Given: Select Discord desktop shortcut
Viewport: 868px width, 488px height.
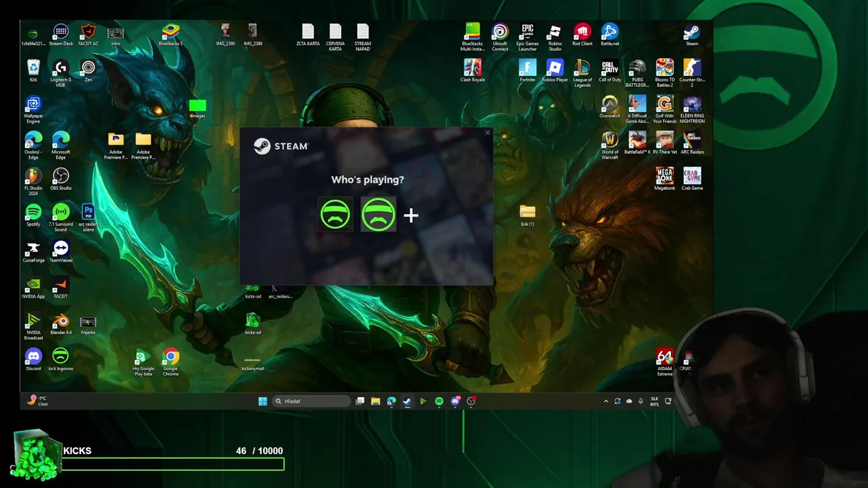Looking at the screenshot, I should pos(33,360).
